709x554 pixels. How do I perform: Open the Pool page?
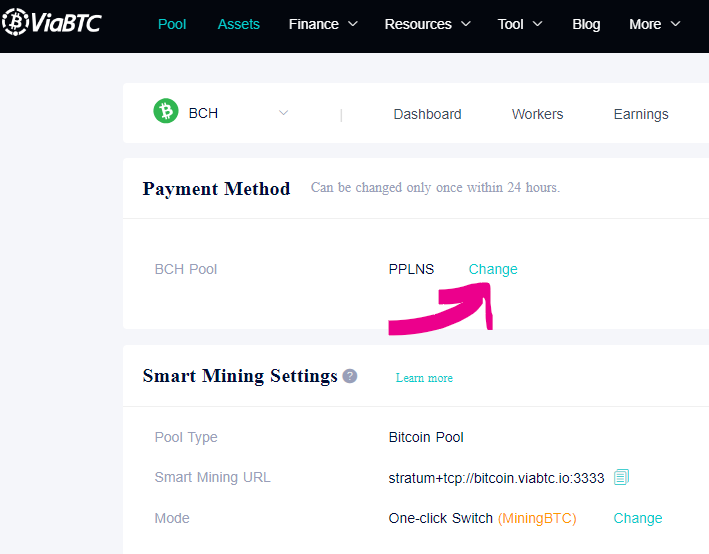pyautogui.click(x=172, y=24)
